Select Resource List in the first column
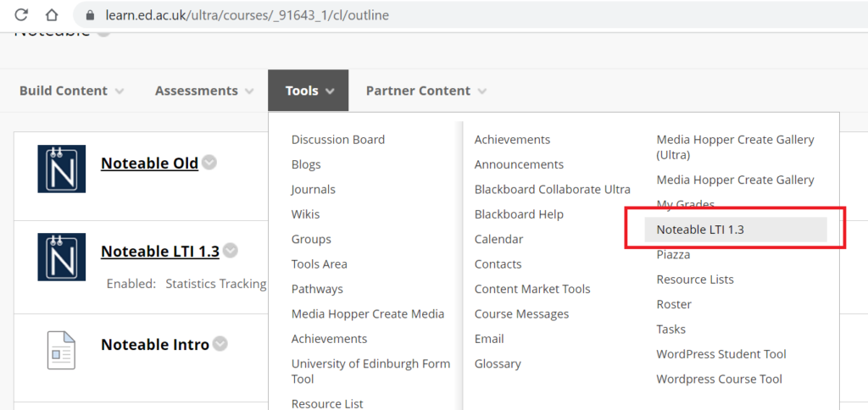 [x=327, y=403]
